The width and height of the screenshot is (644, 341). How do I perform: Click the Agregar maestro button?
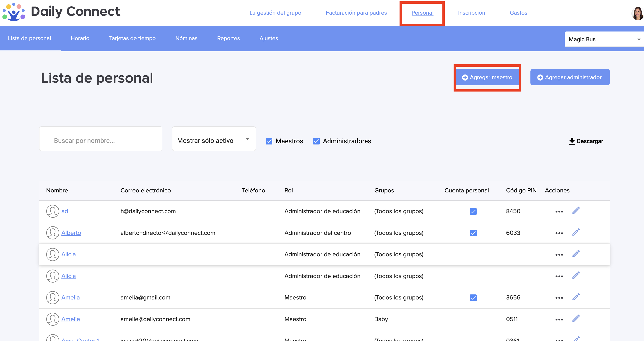[x=487, y=77]
